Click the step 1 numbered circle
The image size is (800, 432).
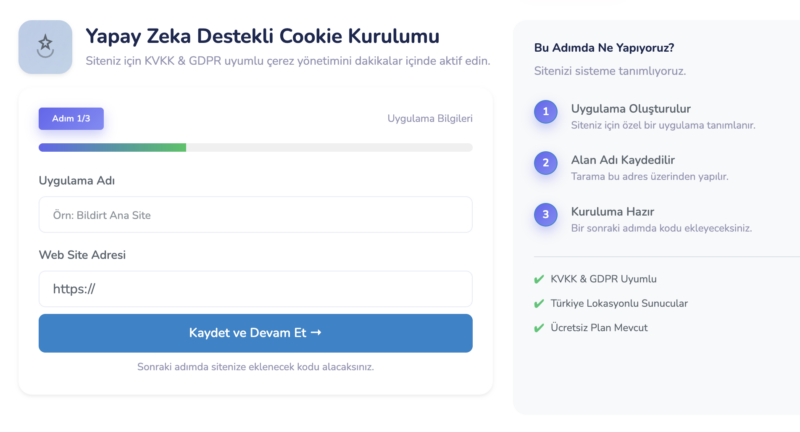click(545, 112)
